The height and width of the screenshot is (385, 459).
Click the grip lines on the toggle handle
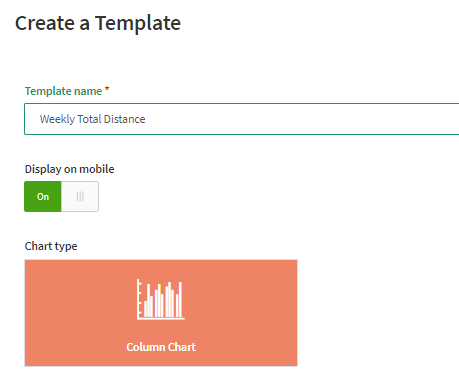[80, 197]
